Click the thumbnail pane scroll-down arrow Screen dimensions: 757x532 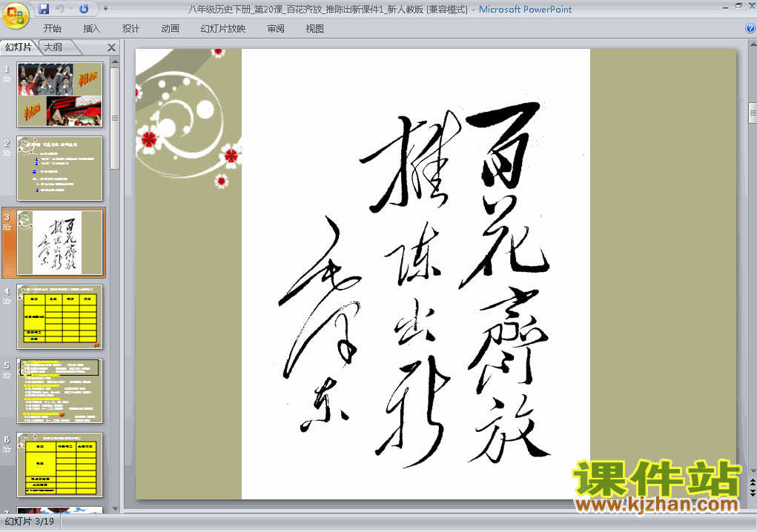tap(115, 508)
